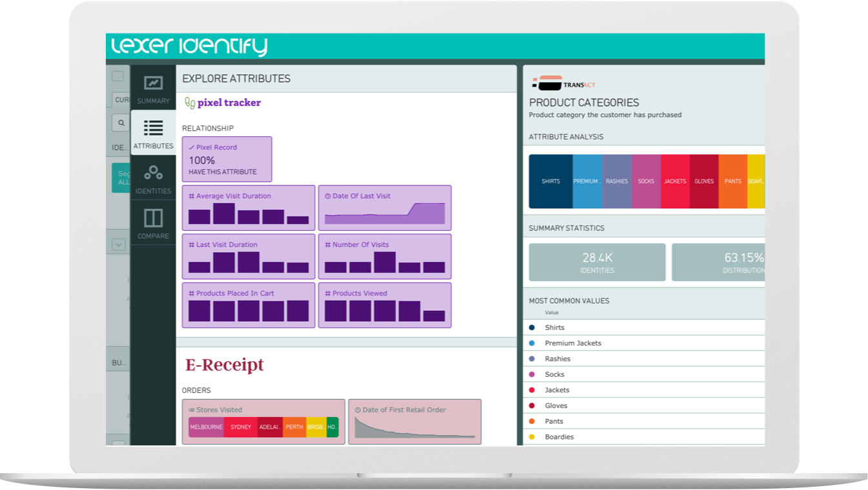Screen dimensions: 868x490
Task: Tick the checkbox at top left
Action: (118, 76)
